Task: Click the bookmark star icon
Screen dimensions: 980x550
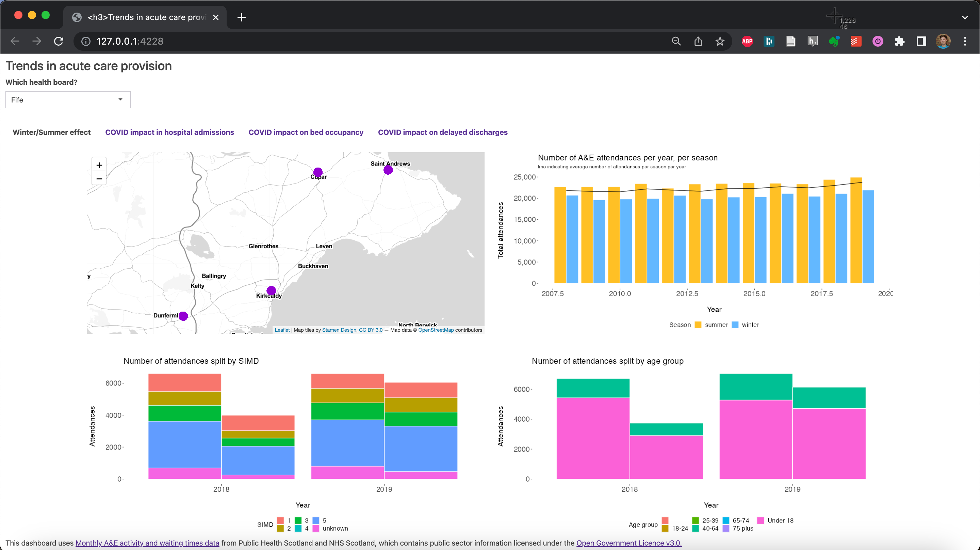Action: pyautogui.click(x=719, y=41)
